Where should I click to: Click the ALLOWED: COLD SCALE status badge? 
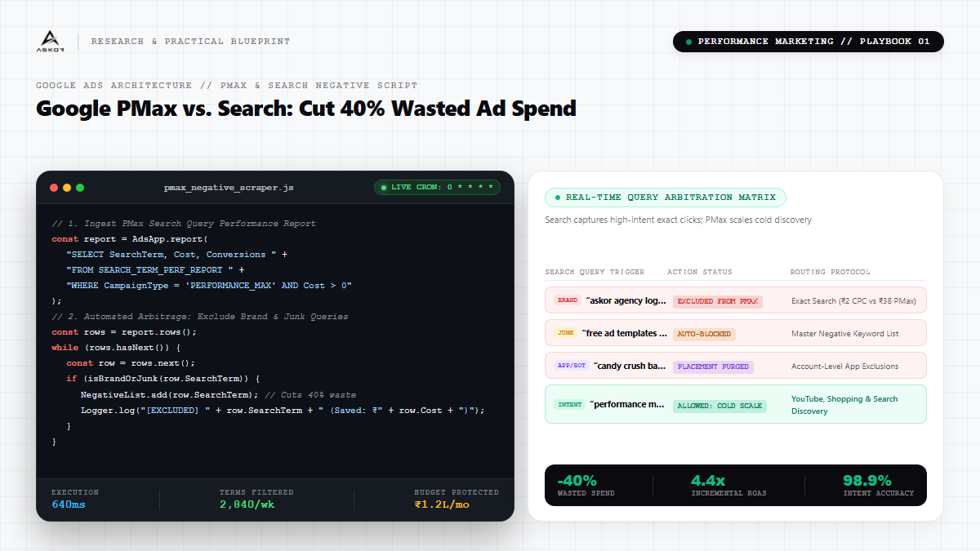[719, 406]
